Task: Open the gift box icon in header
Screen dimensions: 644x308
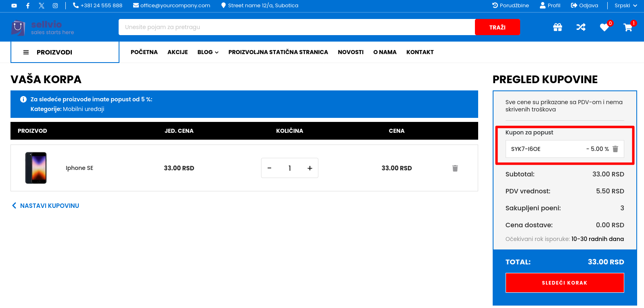Action: coord(558,27)
